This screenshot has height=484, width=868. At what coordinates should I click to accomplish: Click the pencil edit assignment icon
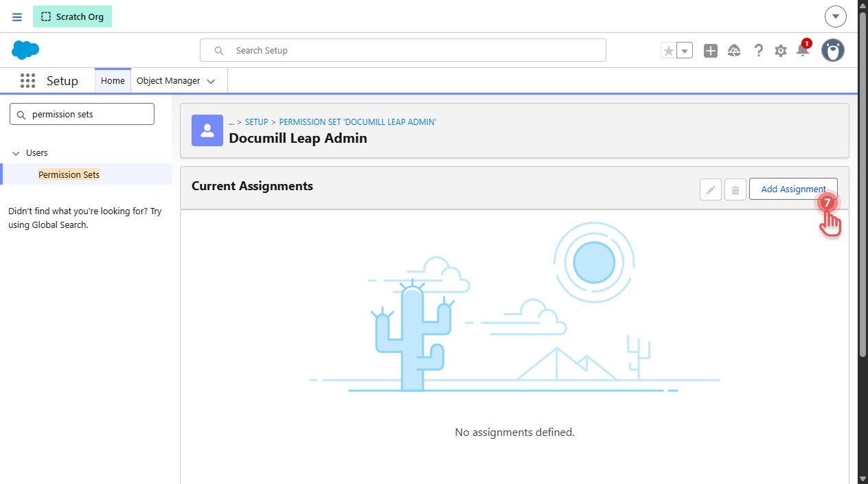[x=711, y=189]
